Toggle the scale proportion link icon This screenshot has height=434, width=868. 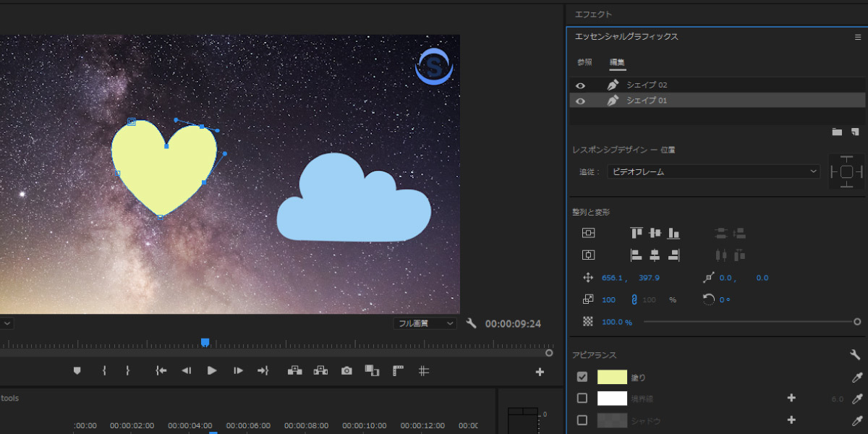click(634, 299)
